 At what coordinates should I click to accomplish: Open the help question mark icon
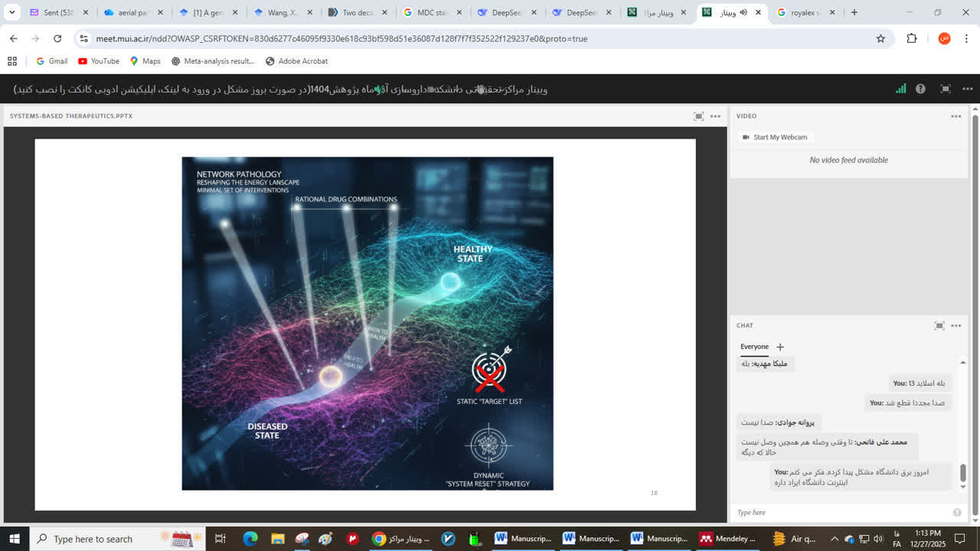pos(920,89)
